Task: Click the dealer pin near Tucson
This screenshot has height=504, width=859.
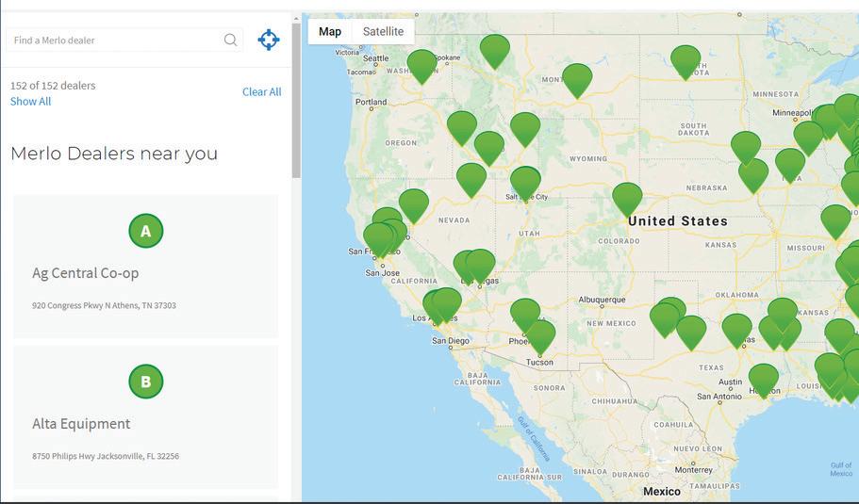Action: (540, 337)
